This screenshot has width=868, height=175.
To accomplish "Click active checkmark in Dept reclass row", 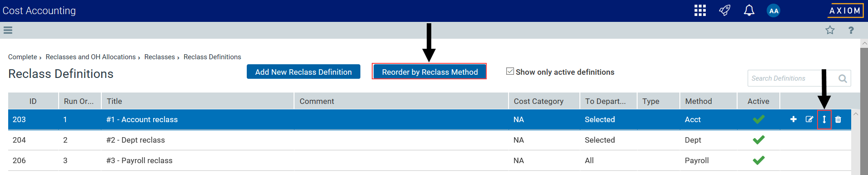I will point(758,139).
